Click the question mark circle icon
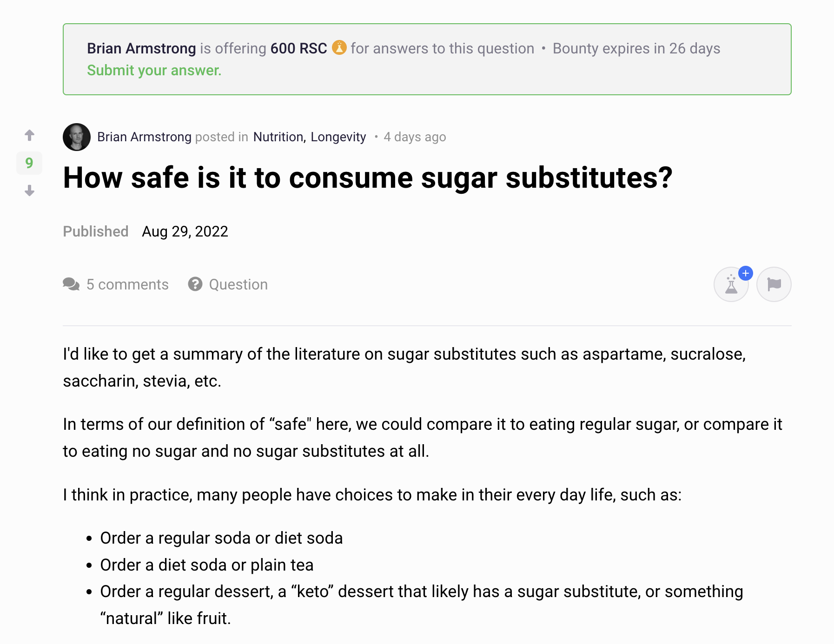The width and height of the screenshot is (834, 644). tap(195, 284)
